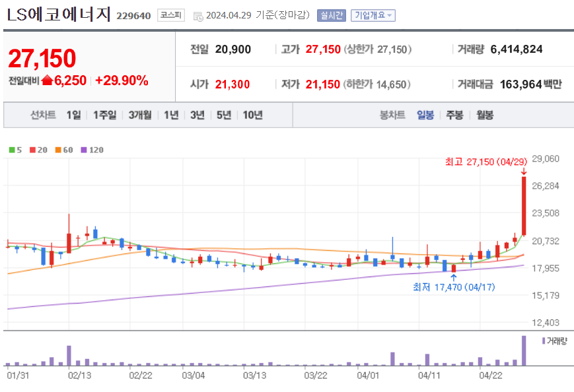574x392 pixels.
Task: Select the 1년 line chart period
Action: 171,115
